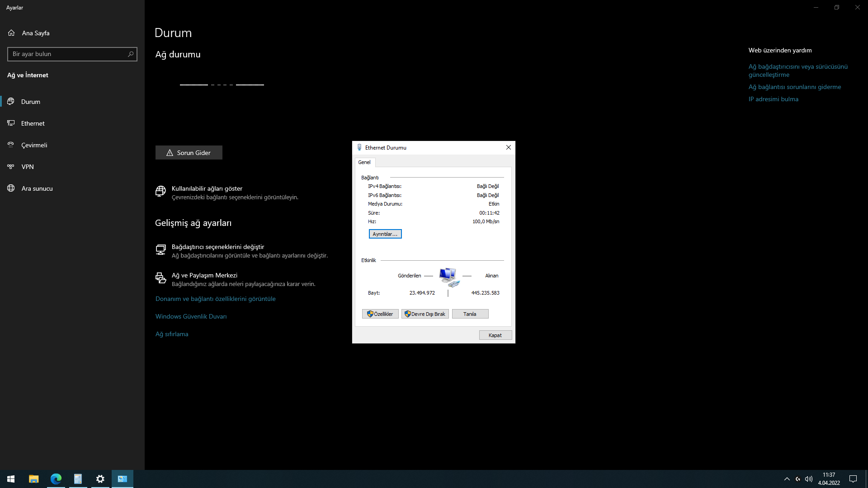Click Kapat to close the dialog
The image size is (868, 488).
coord(495,335)
